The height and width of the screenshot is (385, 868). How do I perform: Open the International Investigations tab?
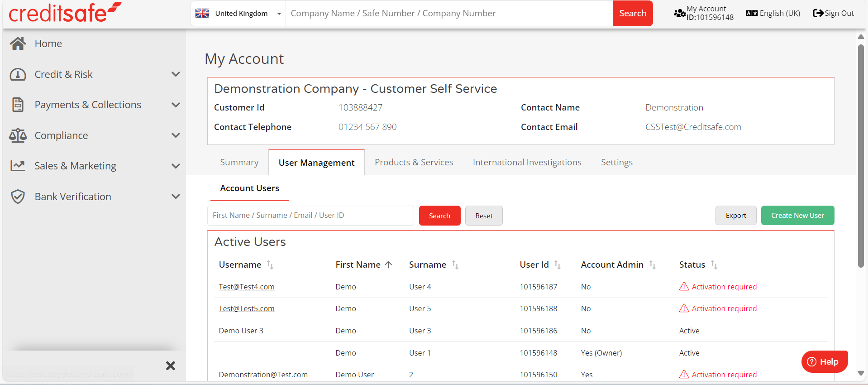pos(527,162)
